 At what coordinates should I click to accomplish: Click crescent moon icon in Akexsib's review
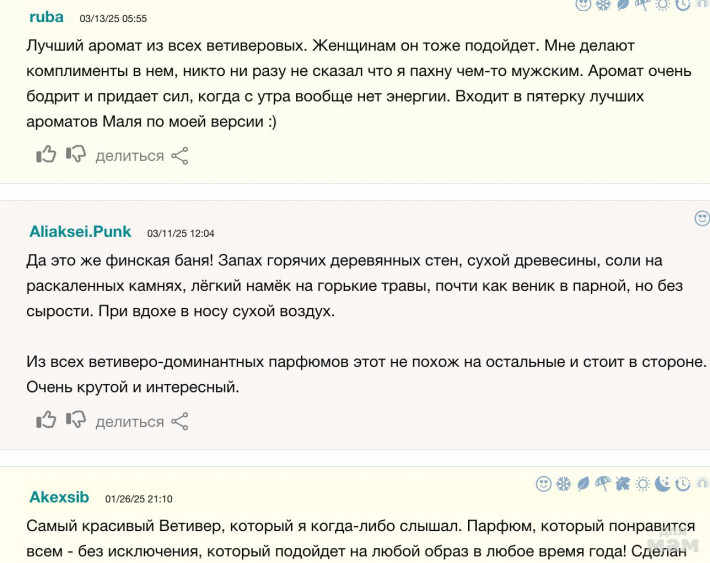pyautogui.click(x=663, y=484)
